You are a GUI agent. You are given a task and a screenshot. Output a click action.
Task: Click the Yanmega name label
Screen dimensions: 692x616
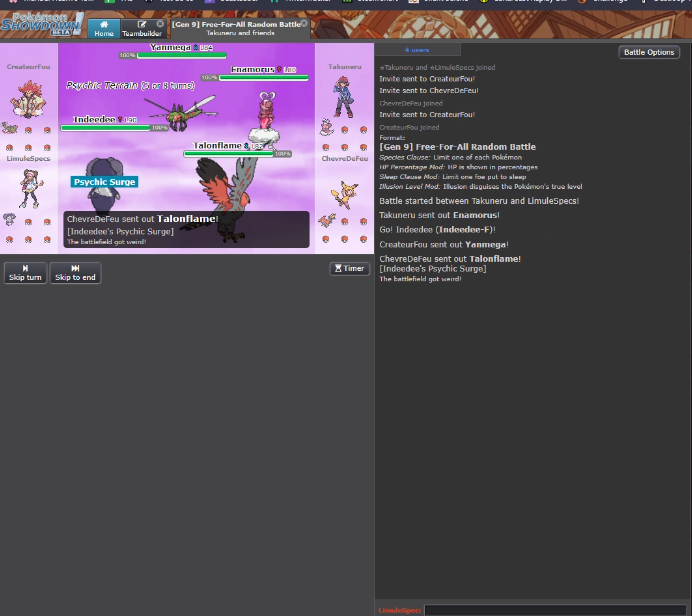(x=170, y=47)
